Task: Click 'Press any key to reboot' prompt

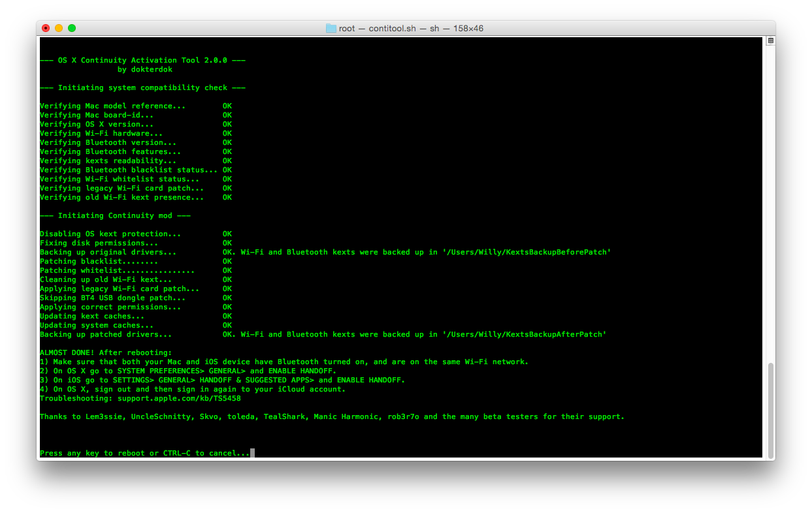Action: point(145,453)
